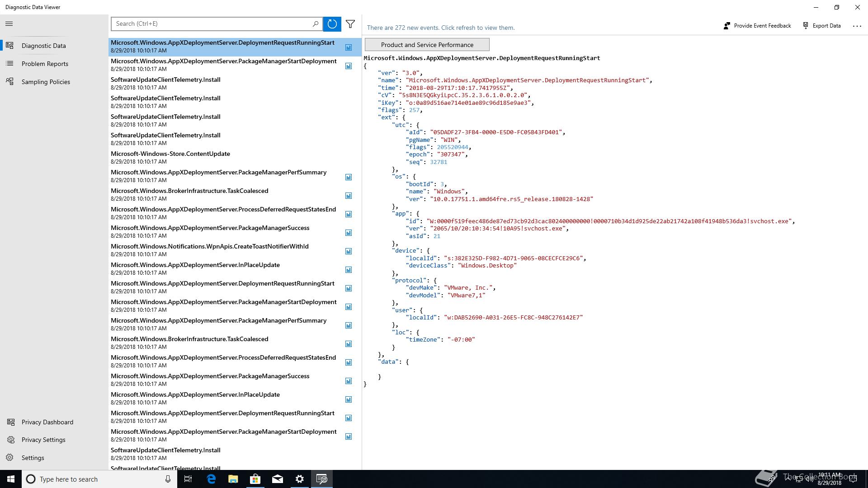The width and height of the screenshot is (868, 488).
Task: Open the more options ellipsis menu
Action: coord(857,26)
